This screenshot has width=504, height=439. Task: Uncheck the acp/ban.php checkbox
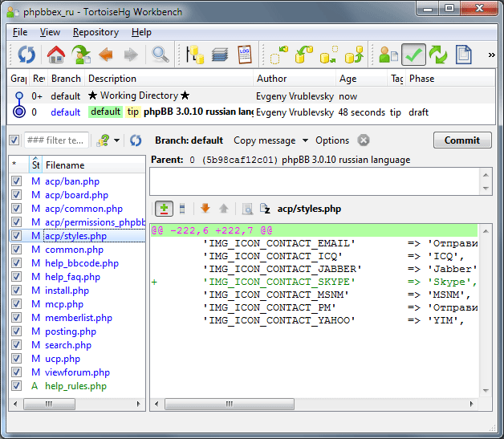click(x=16, y=181)
